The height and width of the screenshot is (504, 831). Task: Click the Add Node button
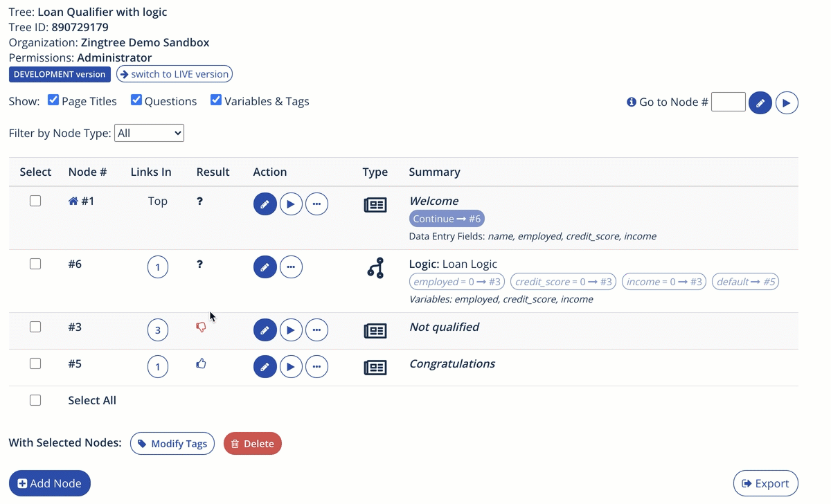49,483
